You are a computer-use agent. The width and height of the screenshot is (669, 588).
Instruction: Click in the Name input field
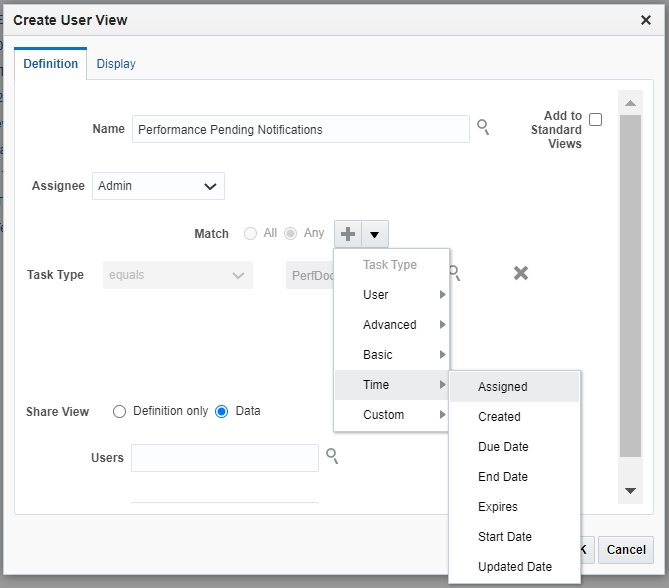click(x=301, y=129)
